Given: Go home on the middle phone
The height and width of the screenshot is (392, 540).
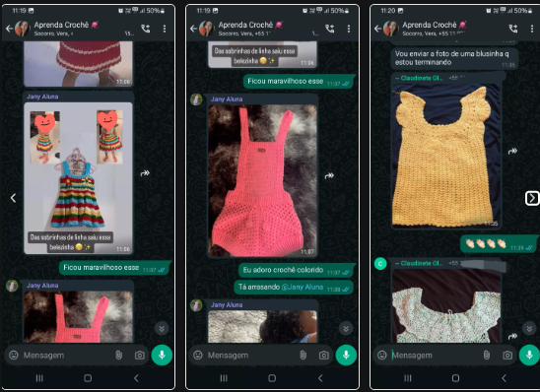Looking at the screenshot, I should [x=272, y=378].
